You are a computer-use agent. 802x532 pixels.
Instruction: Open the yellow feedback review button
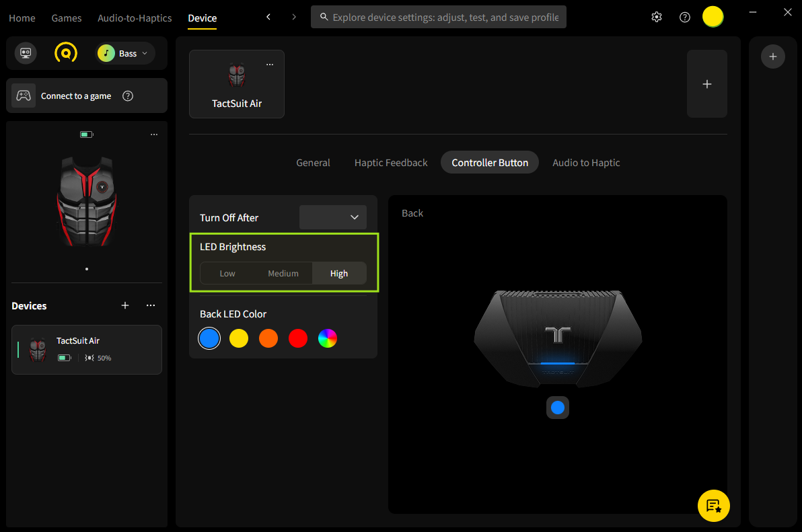713,505
